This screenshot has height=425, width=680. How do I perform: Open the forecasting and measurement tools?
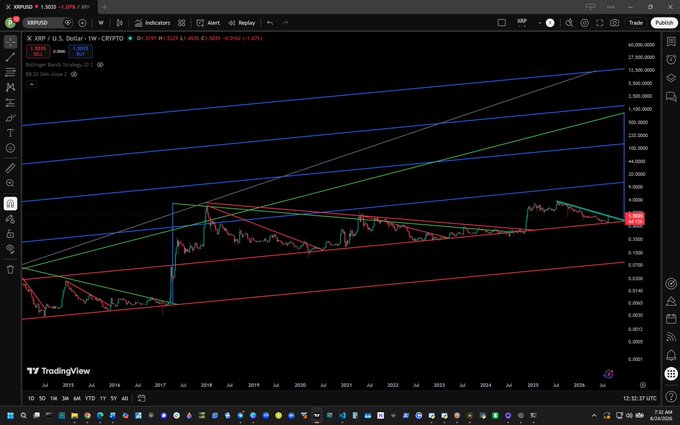10,103
